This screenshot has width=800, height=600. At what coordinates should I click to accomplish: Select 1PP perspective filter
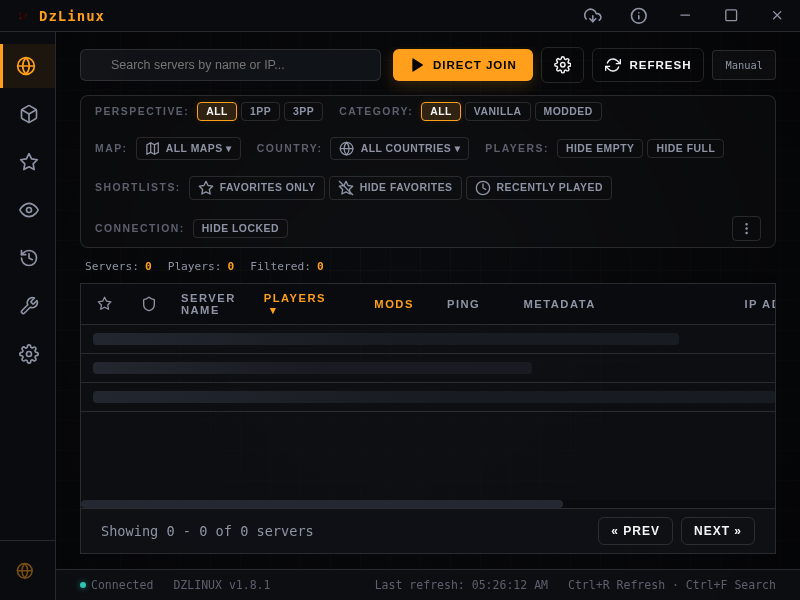[260, 111]
